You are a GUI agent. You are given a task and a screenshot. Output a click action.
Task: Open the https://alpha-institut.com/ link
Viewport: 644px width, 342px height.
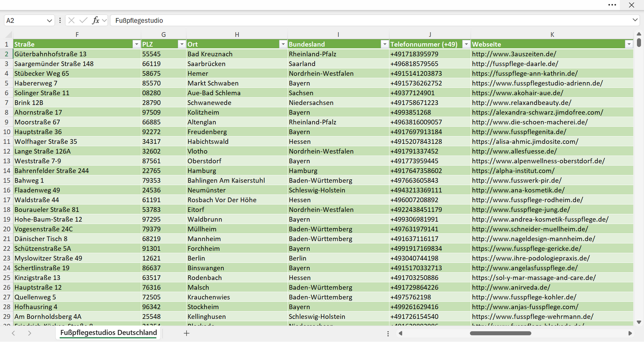tap(513, 171)
